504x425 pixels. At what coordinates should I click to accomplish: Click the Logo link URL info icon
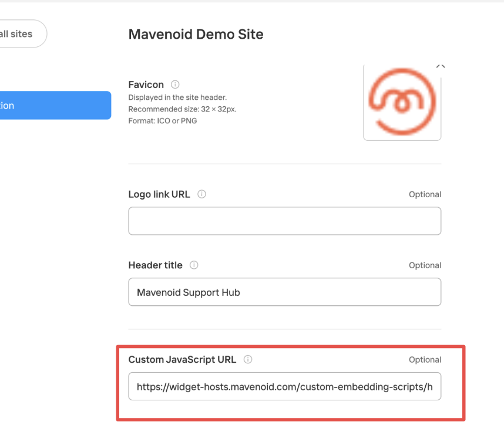pos(201,194)
